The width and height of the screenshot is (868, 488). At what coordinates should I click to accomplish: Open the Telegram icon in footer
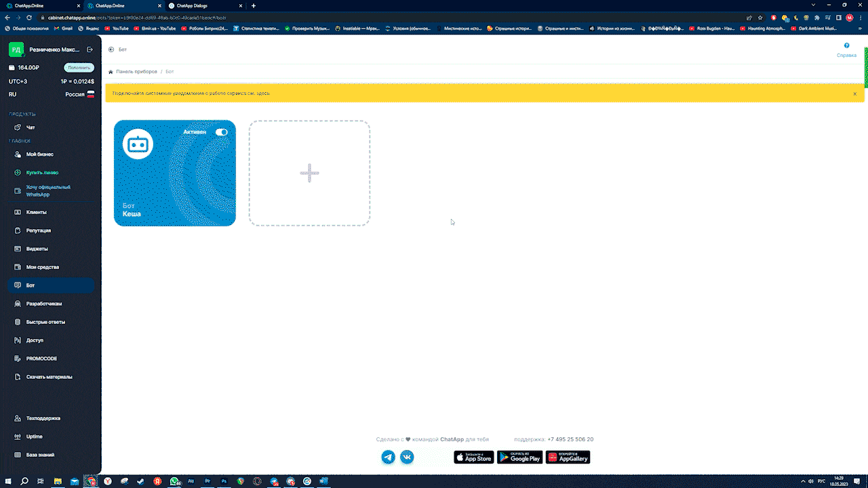[389, 457]
